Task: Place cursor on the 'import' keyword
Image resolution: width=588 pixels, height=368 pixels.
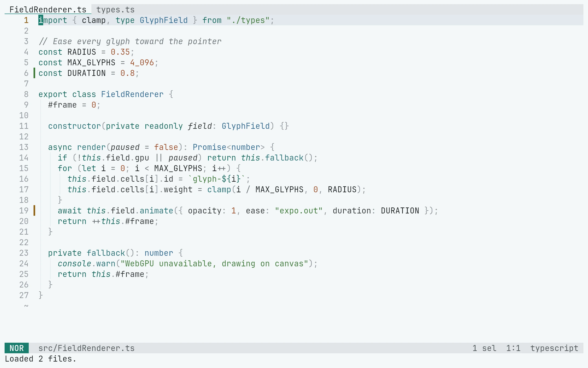Action: tap(53, 20)
